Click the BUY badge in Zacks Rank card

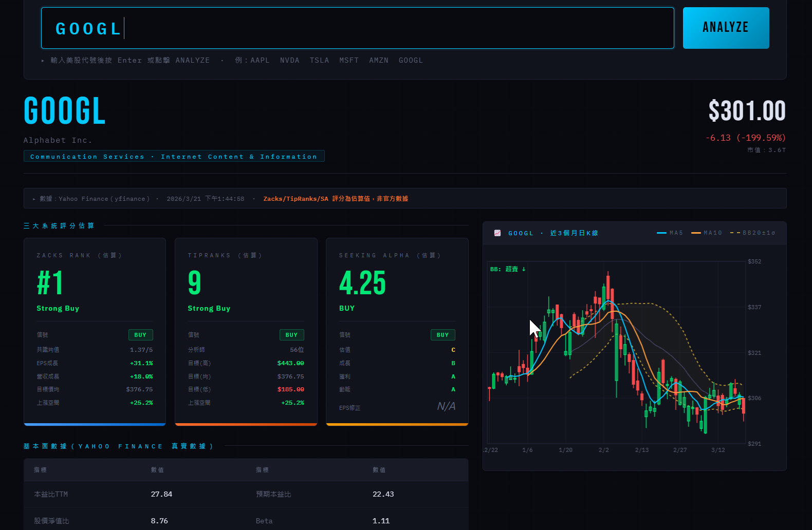click(140, 335)
